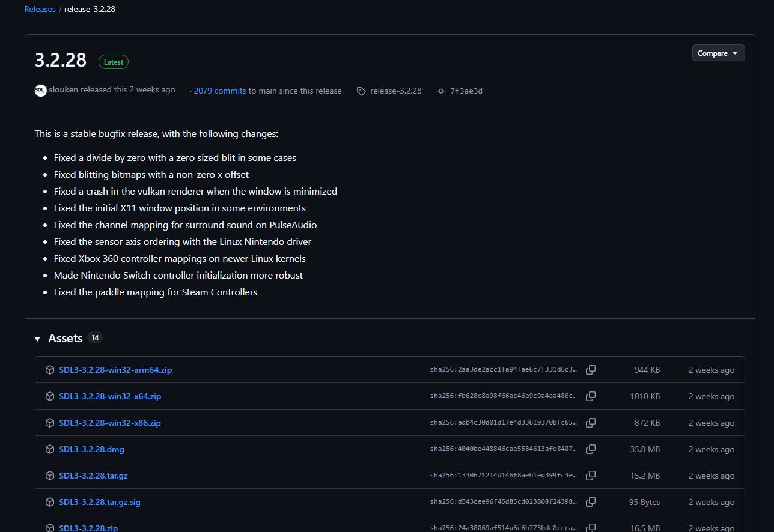Viewport: 774px width, 532px height.
Task: Open slouken's profile link
Action: (x=63, y=90)
